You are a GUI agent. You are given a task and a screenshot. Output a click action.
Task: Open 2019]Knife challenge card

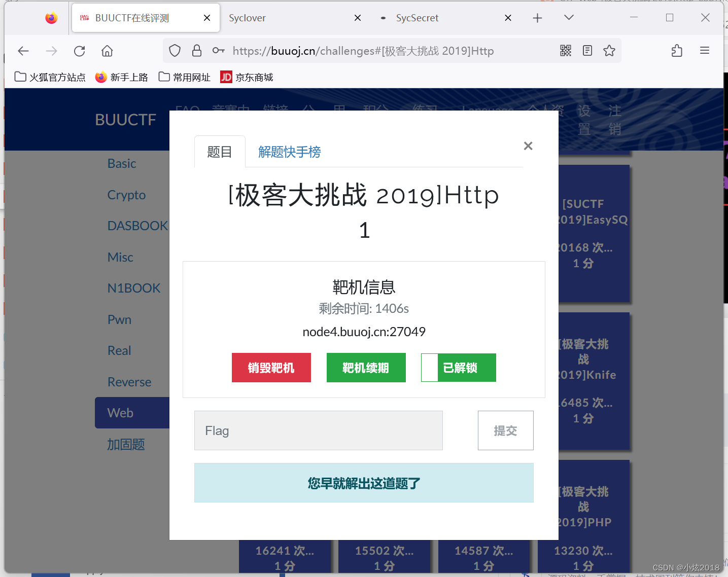tap(594, 381)
